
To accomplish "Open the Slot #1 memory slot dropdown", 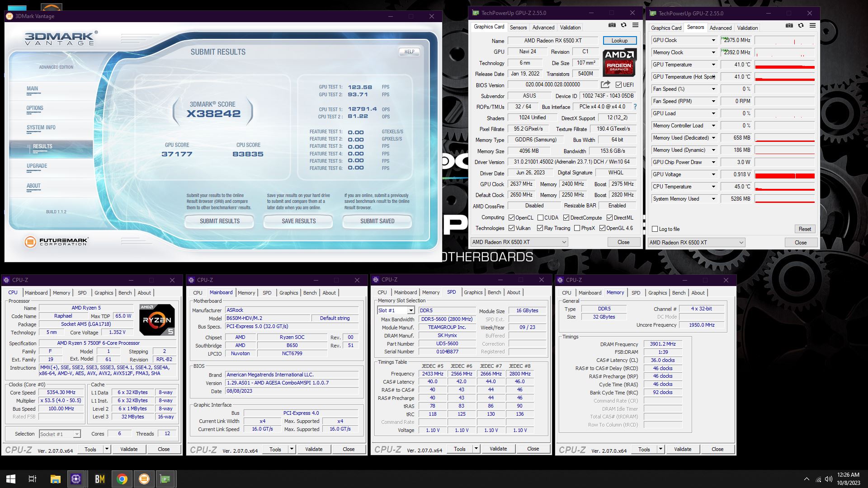I will [x=410, y=310].
